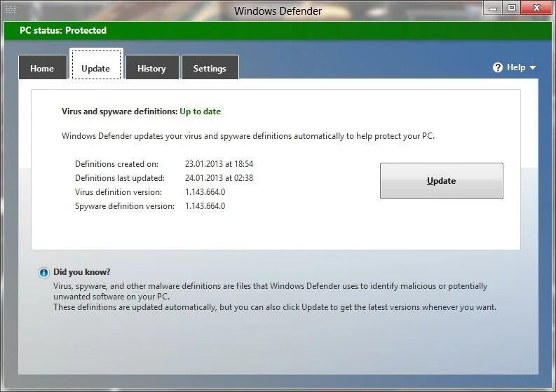The image size is (556, 392).
Task: Click the 'Up to date' status text
Action: (x=201, y=111)
